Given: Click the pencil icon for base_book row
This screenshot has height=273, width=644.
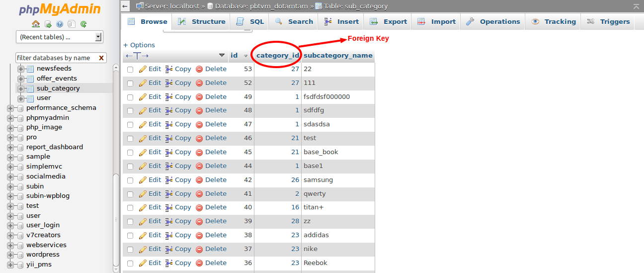Looking at the screenshot, I should (x=143, y=152).
